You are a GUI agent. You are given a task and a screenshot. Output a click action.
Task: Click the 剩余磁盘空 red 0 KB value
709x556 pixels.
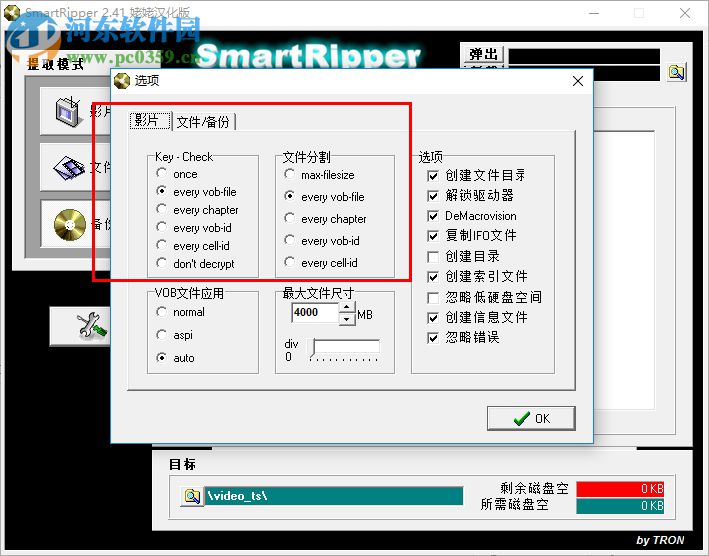pyautogui.click(x=620, y=489)
